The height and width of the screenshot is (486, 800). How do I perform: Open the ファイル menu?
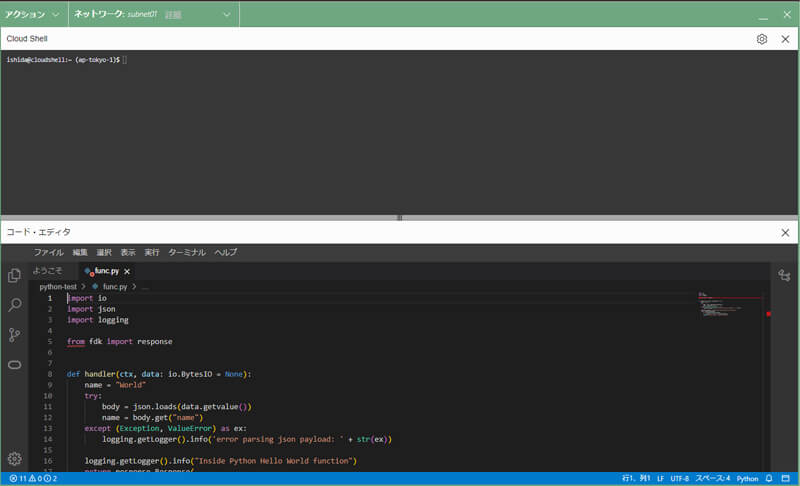(x=48, y=252)
